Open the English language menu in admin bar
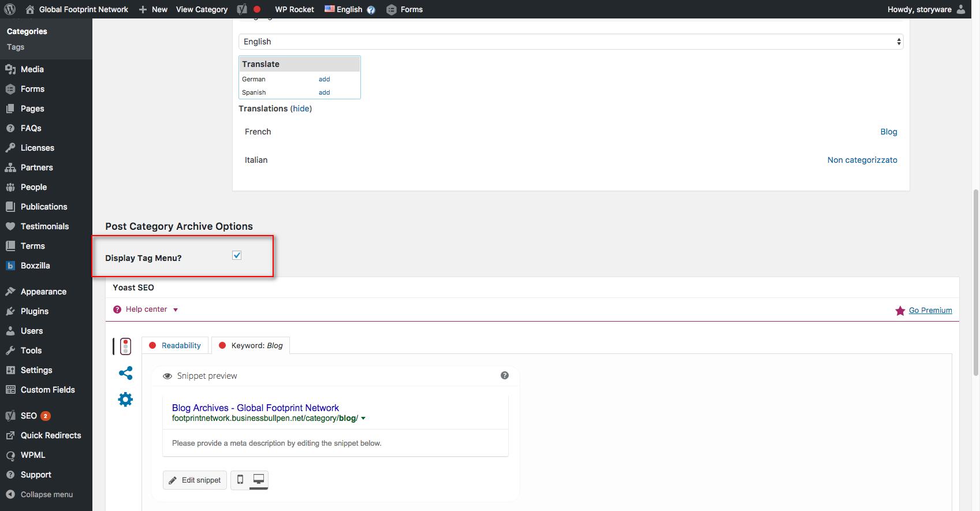 point(344,9)
